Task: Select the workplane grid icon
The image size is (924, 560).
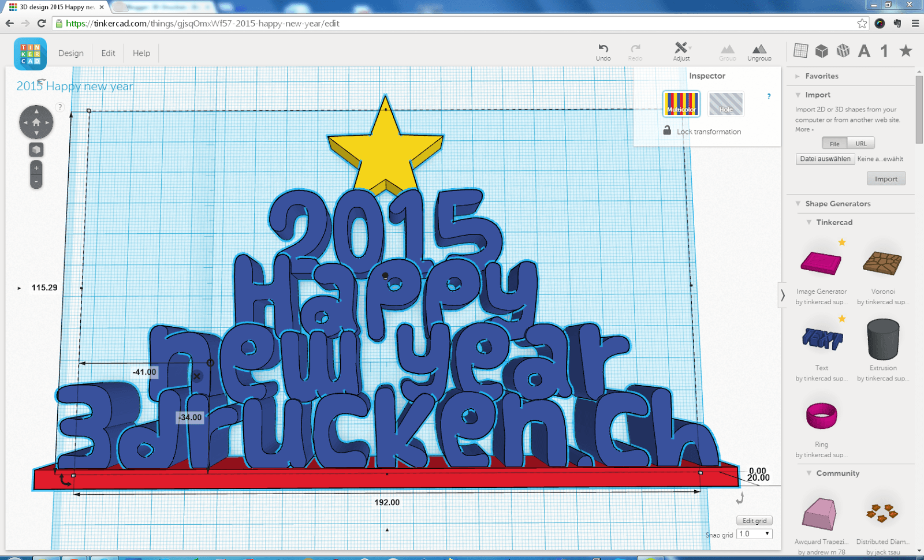Action: (x=801, y=51)
